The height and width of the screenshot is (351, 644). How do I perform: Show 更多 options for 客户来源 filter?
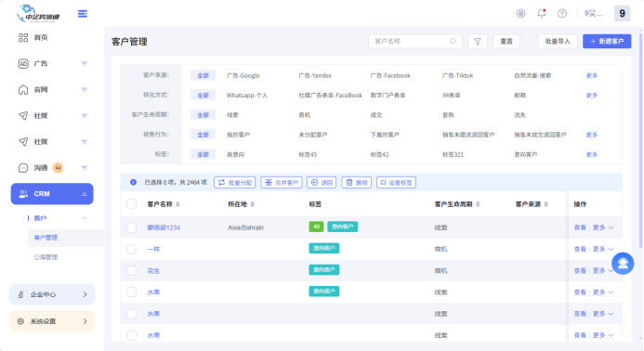[591, 75]
